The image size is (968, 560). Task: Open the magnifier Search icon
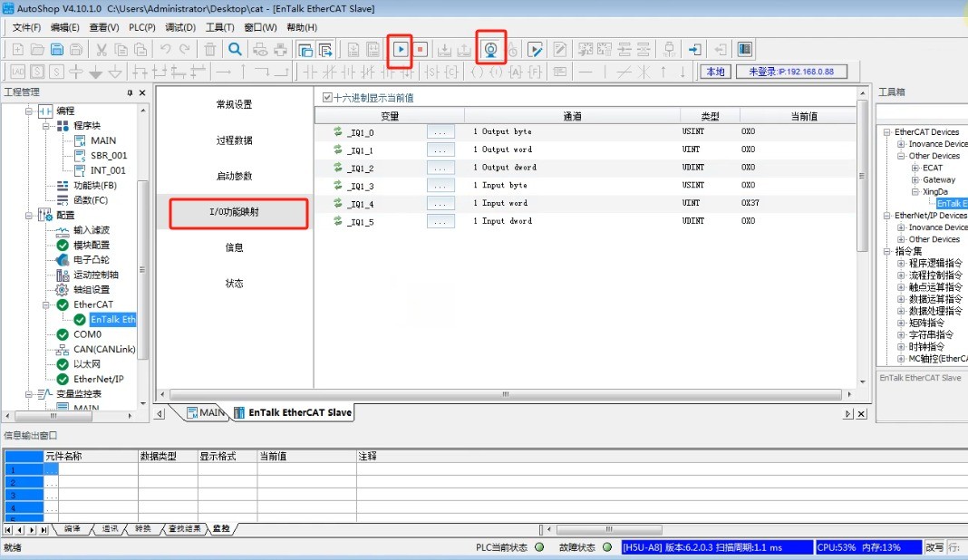click(236, 50)
